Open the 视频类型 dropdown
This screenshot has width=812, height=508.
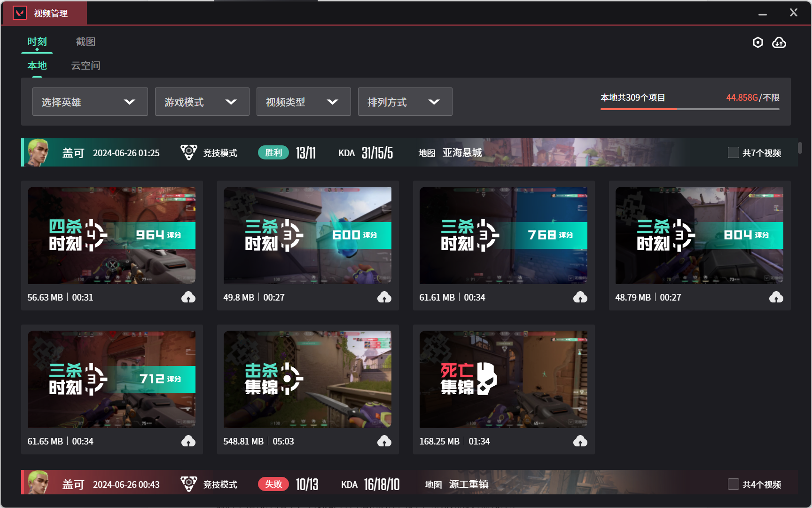point(304,102)
